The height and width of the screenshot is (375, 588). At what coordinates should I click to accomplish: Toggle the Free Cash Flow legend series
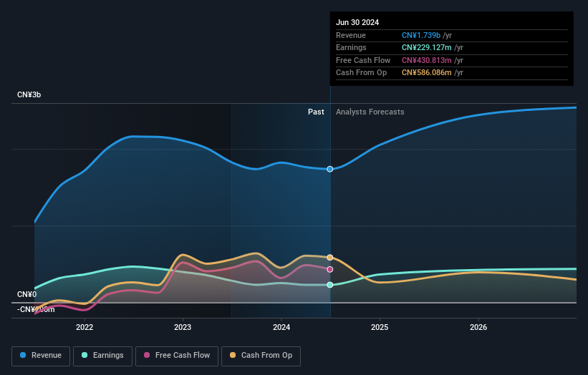[x=177, y=356]
